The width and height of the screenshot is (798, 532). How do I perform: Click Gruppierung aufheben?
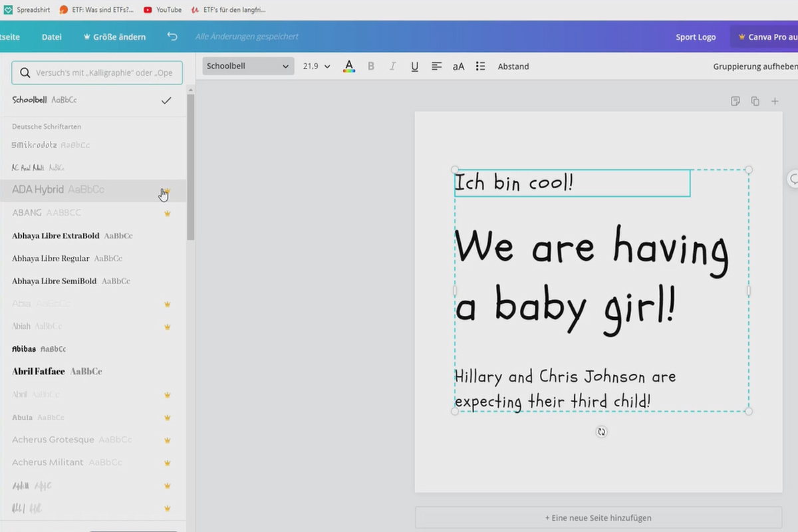(x=755, y=66)
